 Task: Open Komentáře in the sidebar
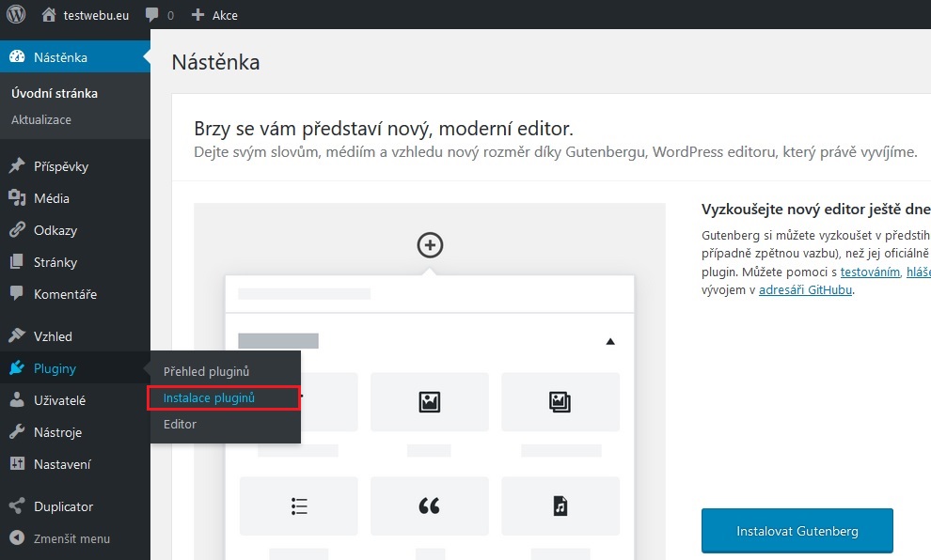pos(64,294)
